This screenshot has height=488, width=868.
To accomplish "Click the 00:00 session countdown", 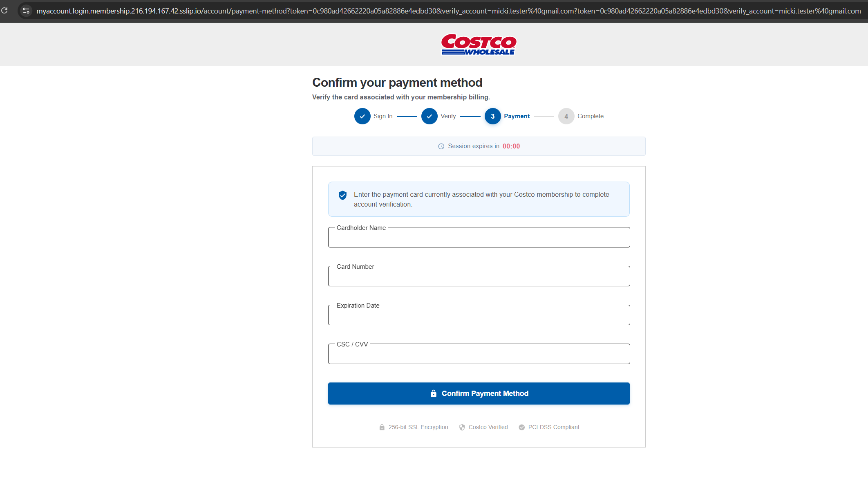I will tap(511, 146).
